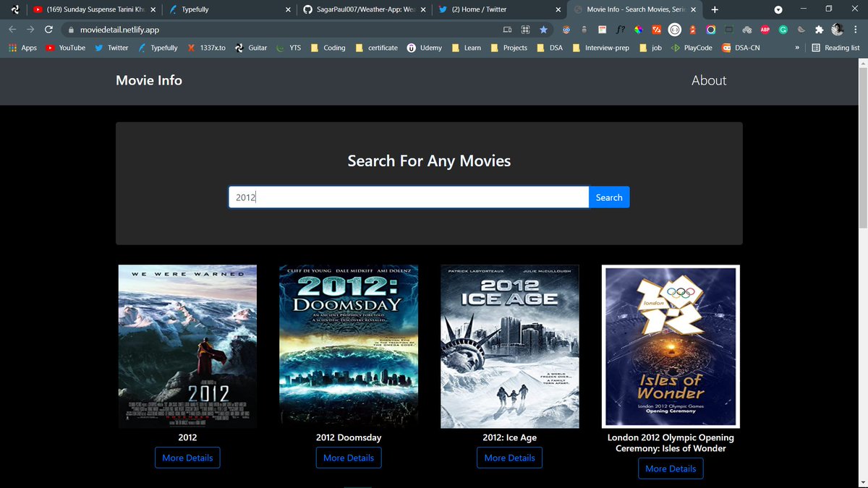Viewport: 868px width, 488px height.
Task: View More Details for 2012
Action: (187, 458)
